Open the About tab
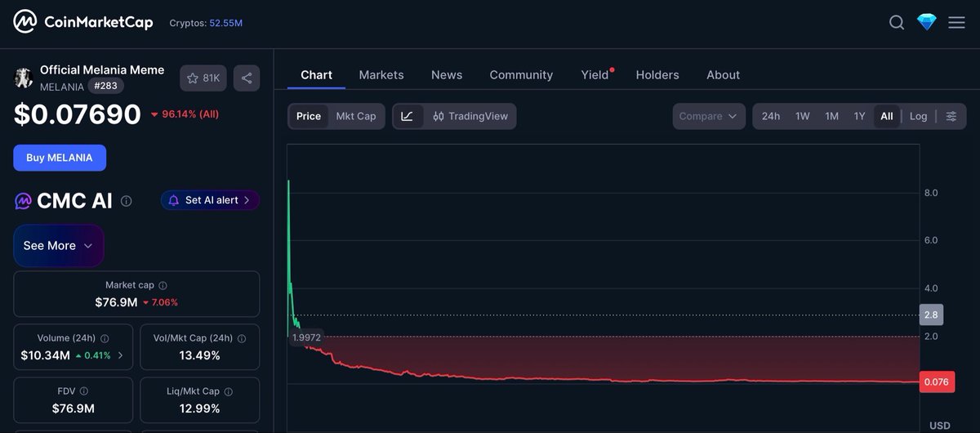 coord(724,74)
